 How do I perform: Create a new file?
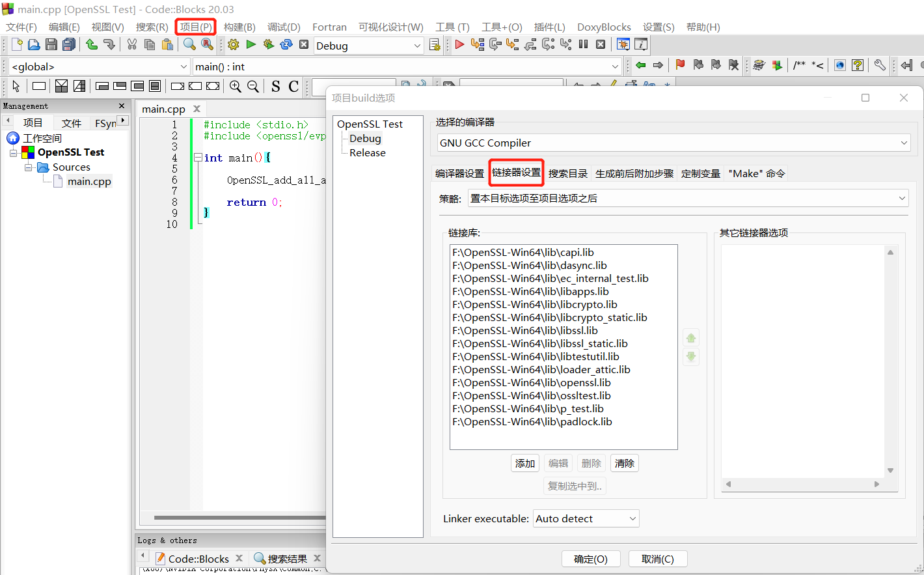click(x=16, y=44)
